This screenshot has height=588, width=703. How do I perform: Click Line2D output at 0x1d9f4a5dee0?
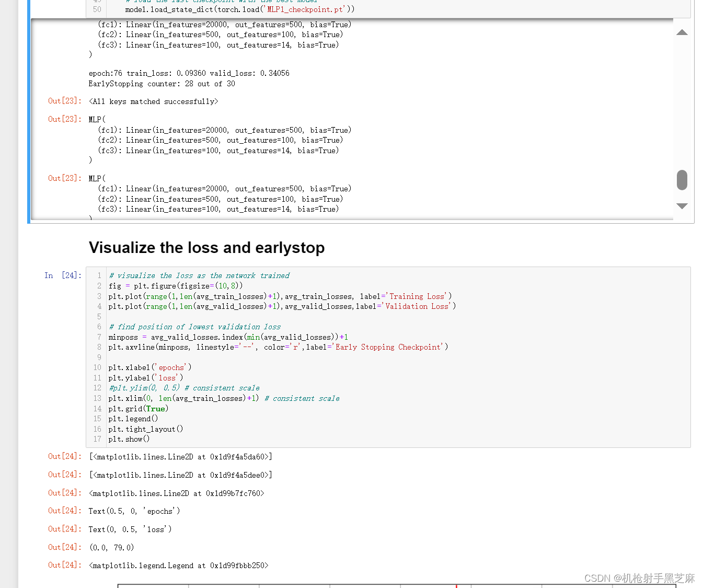180,475
